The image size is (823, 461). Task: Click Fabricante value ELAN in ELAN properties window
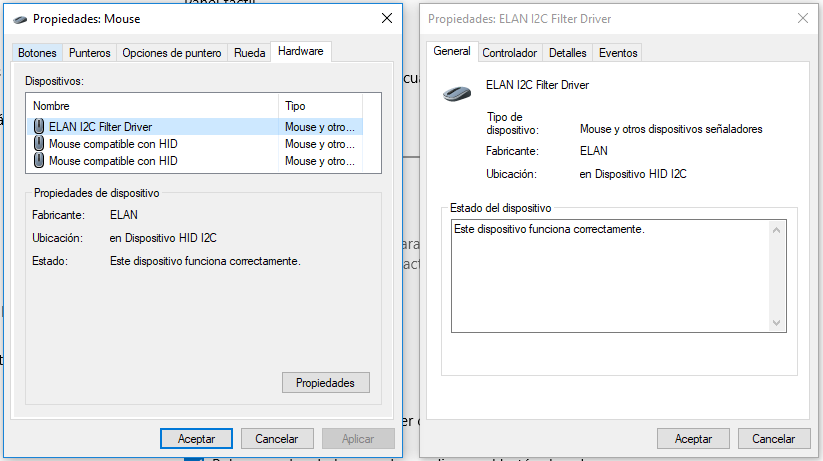[594, 151]
